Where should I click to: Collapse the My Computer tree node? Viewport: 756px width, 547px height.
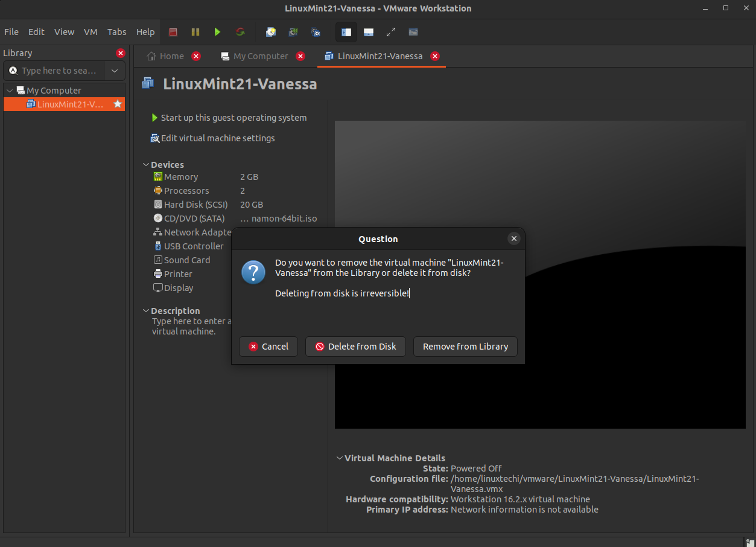(x=10, y=91)
